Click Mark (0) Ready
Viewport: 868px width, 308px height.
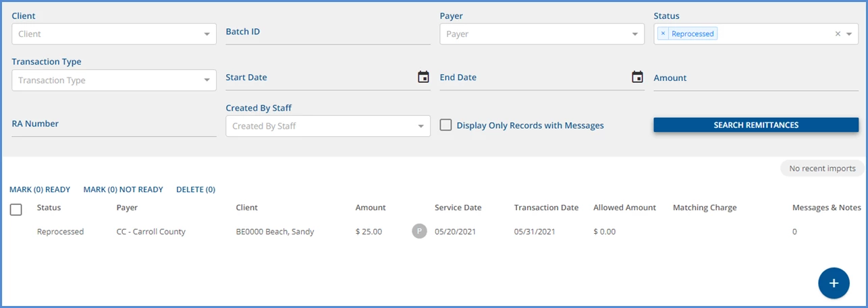(x=40, y=189)
